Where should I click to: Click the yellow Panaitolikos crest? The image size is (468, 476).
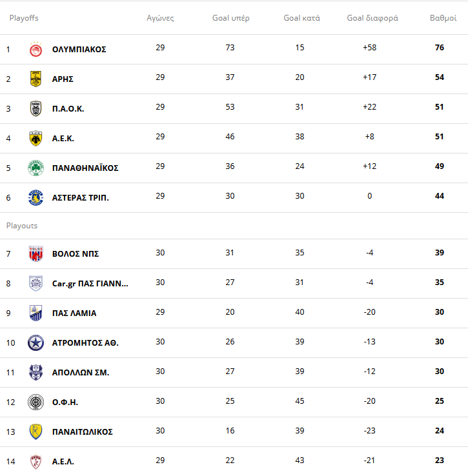point(36,431)
